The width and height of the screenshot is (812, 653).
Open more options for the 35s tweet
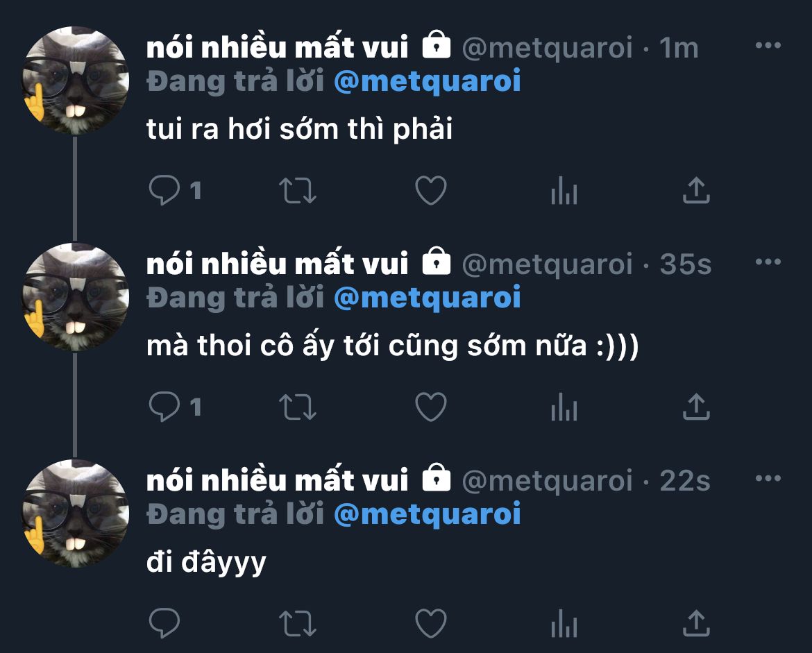click(768, 262)
